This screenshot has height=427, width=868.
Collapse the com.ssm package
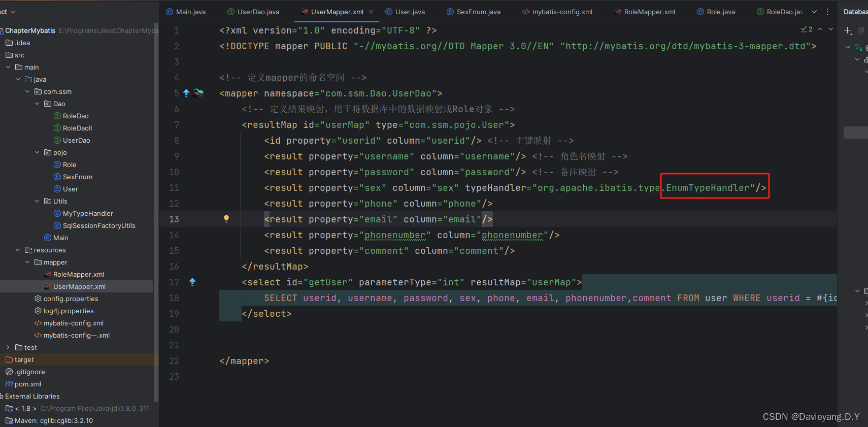click(x=27, y=91)
